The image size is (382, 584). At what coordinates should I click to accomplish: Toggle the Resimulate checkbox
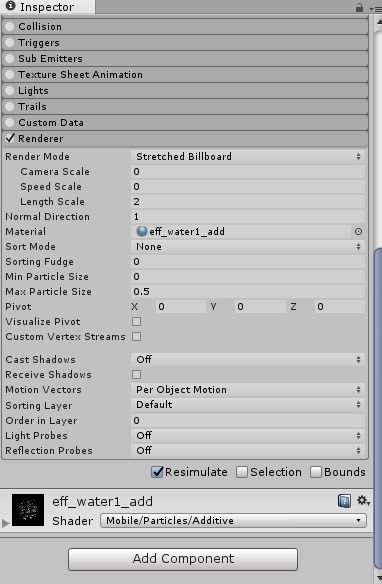(x=157, y=472)
